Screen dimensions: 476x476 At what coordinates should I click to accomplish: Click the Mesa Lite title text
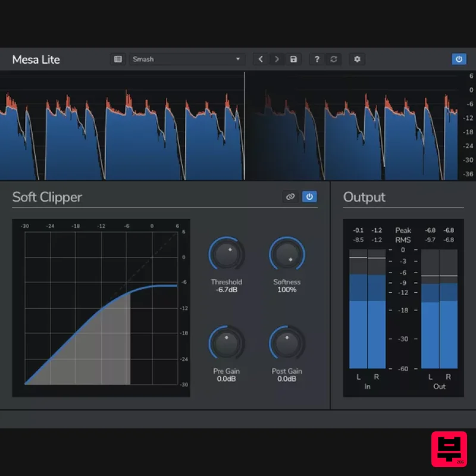tap(35, 59)
